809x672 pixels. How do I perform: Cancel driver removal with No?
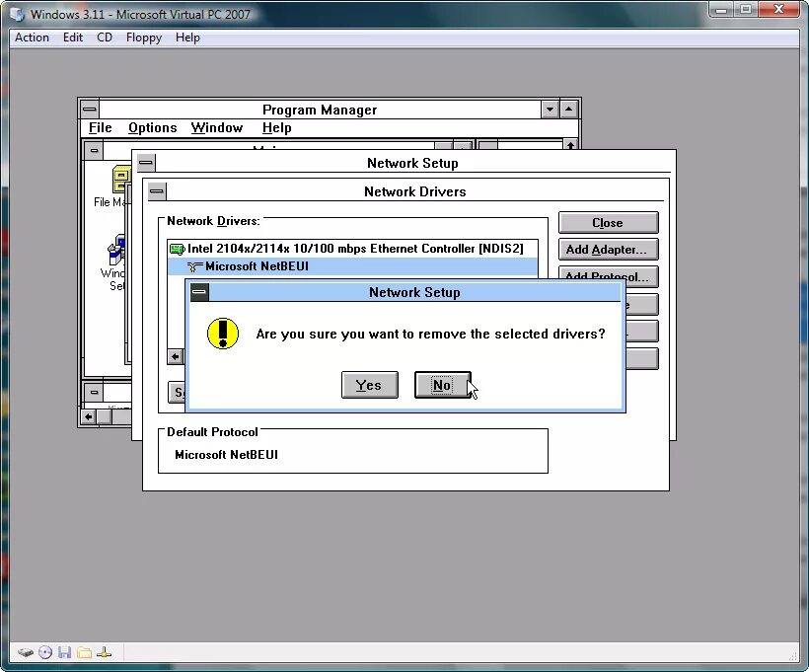443,385
